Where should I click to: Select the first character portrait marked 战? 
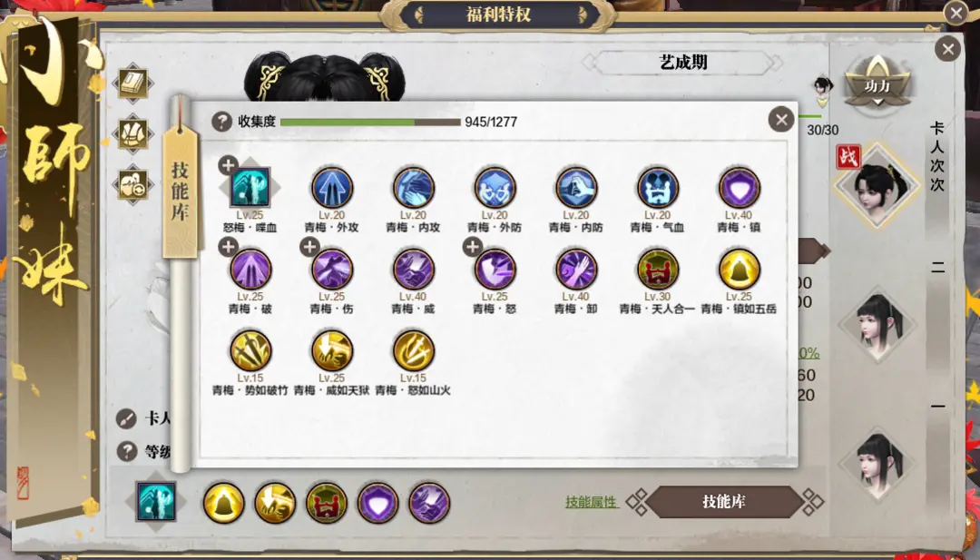click(x=877, y=185)
